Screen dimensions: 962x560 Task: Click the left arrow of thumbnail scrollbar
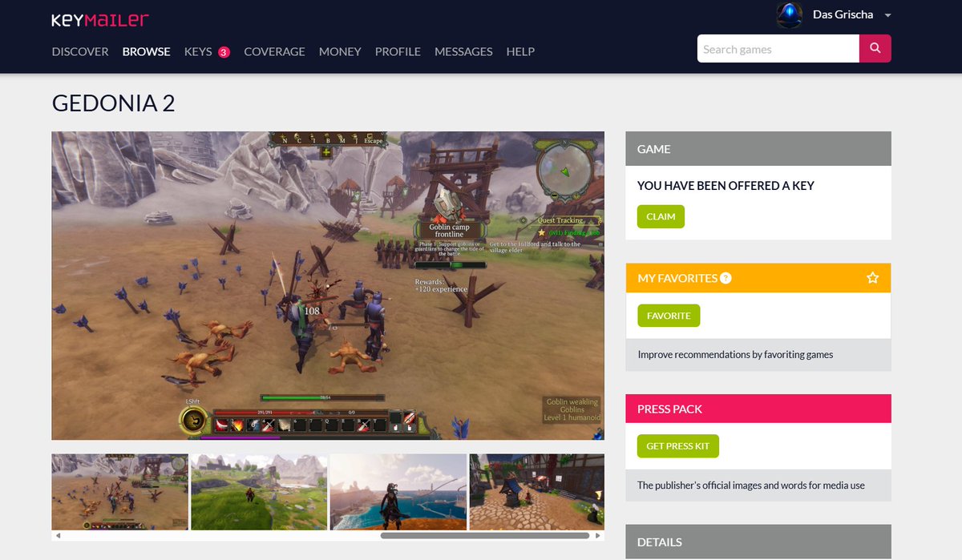click(57, 535)
